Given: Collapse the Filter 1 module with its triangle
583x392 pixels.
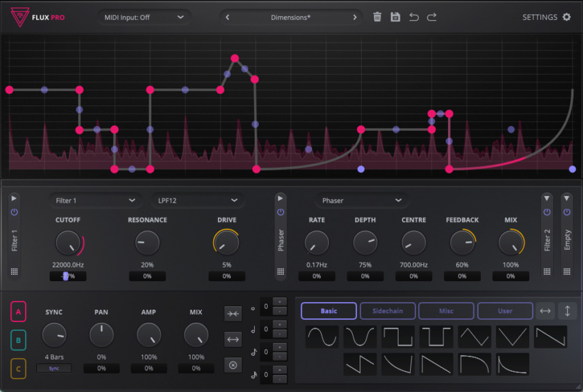Looking at the screenshot, I should tap(14, 199).
